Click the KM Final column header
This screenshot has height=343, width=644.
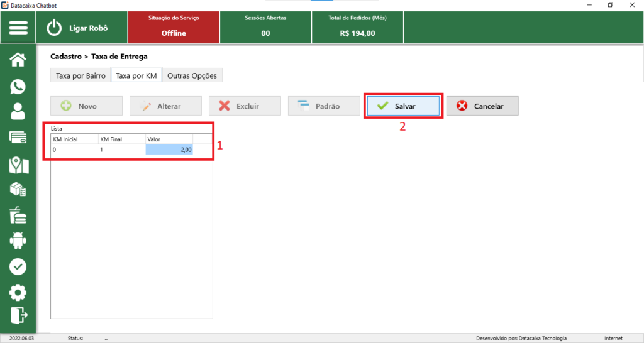coord(121,139)
